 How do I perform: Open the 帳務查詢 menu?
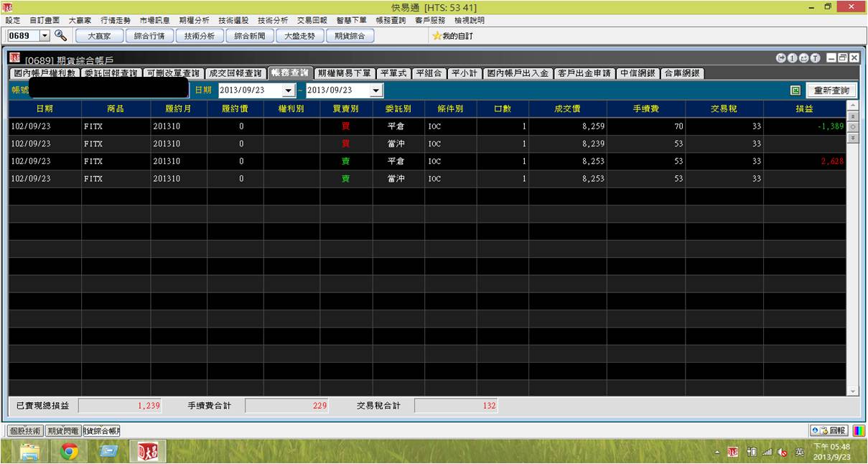[x=391, y=20]
